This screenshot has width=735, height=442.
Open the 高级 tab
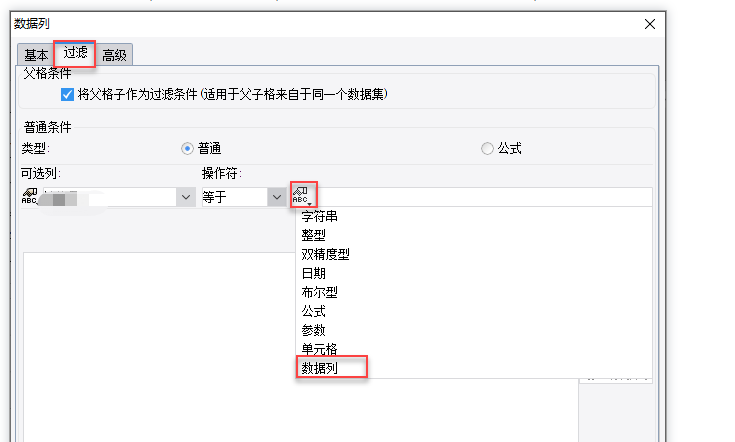point(115,55)
